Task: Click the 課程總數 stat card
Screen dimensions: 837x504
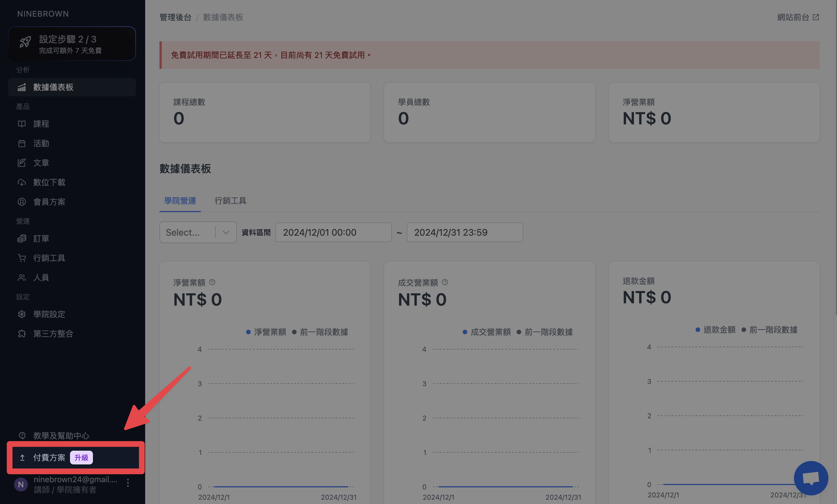Action: click(x=265, y=112)
